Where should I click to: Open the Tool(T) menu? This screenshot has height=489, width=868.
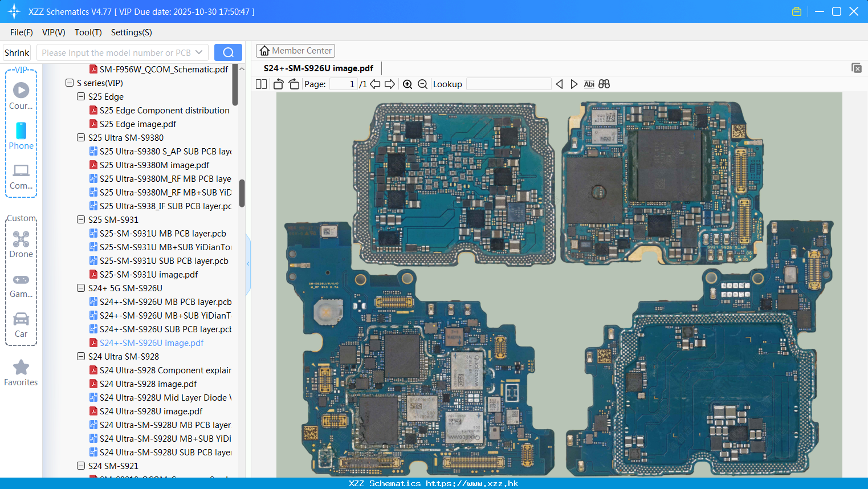pyautogui.click(x=88, y=32)
